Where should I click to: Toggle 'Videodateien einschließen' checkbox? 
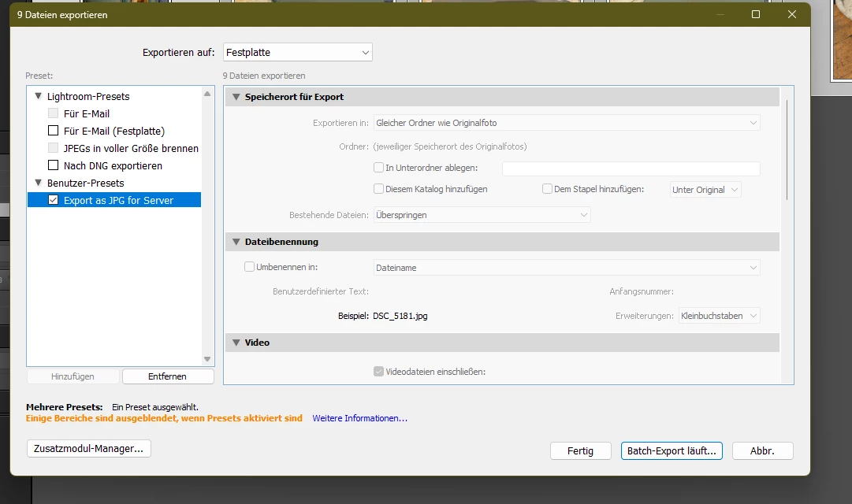pyautogui.click(x=379, y=372)
